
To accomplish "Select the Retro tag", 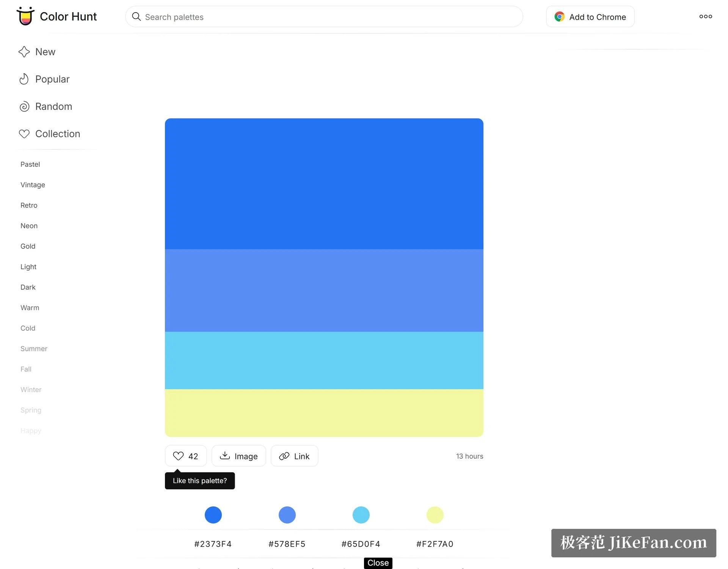I will pyautogui.click(x=29, y=205).
